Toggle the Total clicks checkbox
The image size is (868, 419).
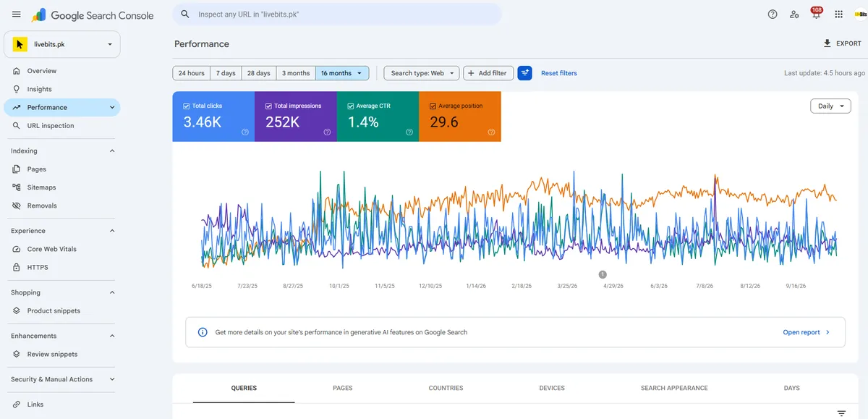187,106
